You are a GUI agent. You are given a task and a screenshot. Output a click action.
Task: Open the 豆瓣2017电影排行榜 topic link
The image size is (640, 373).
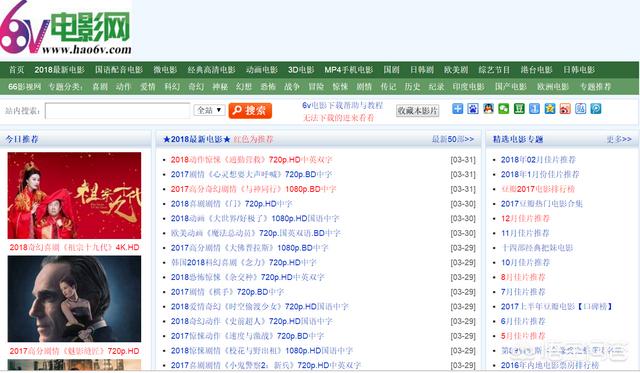coord(538,189)
